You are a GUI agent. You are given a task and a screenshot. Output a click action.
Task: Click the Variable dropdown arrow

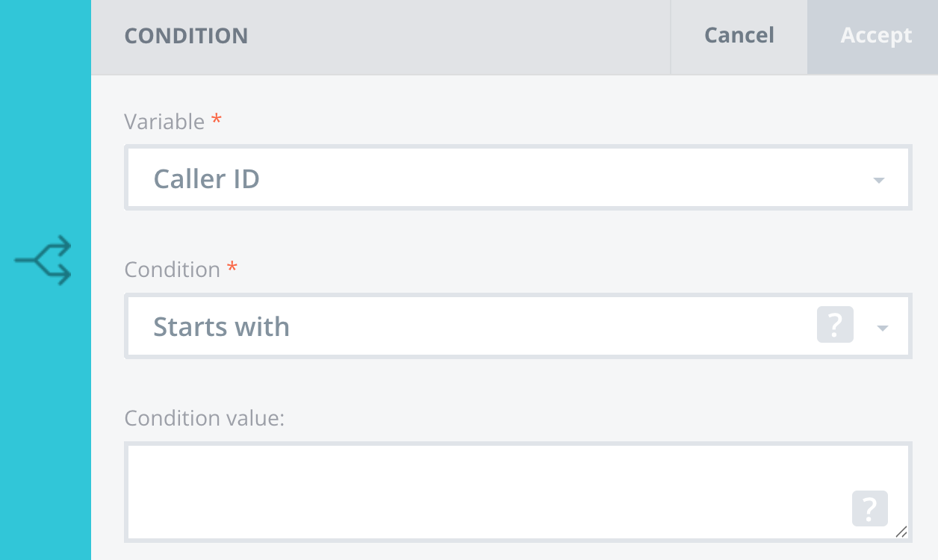pos(878,180)
